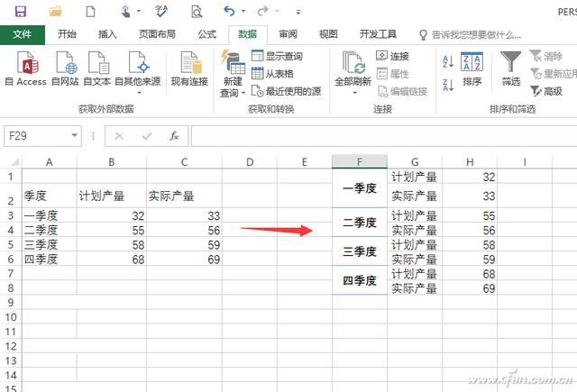Click the 现有连接 icon

click(190, 68)
